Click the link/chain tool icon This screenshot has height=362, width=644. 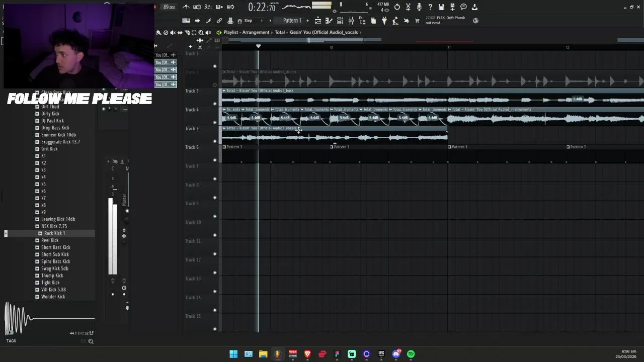pyautogui.click(x=219, y=21)
